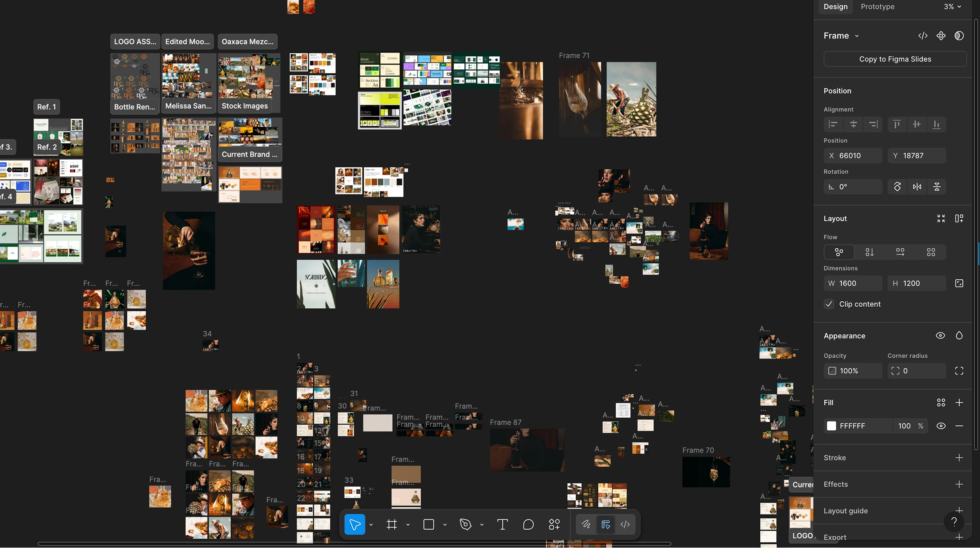The width and height of the screenshot is (980, 548).
Task: Toggle layer visibility in Appearance section
Action: (x=940, y=336)
